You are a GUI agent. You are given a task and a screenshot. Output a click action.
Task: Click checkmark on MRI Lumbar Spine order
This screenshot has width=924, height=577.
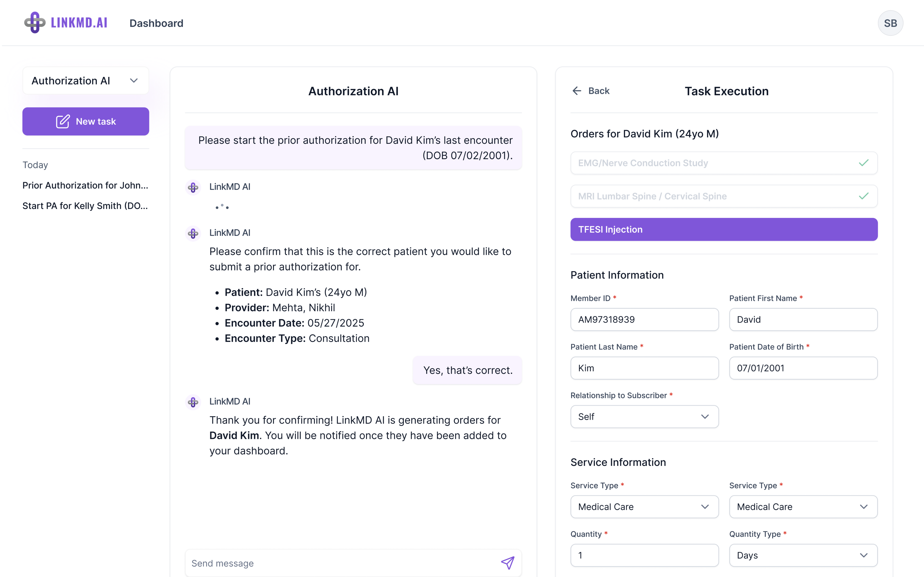point(863,196)
